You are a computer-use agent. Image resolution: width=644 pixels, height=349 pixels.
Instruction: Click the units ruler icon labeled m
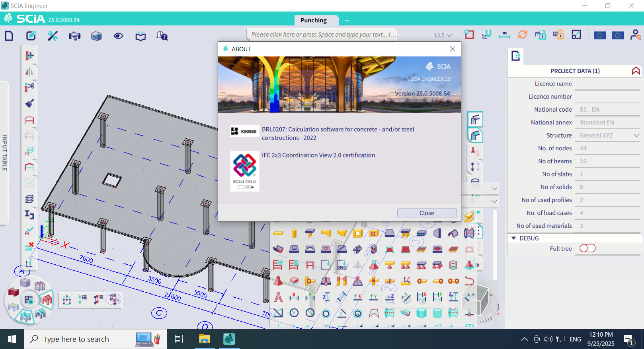(504, 35)
